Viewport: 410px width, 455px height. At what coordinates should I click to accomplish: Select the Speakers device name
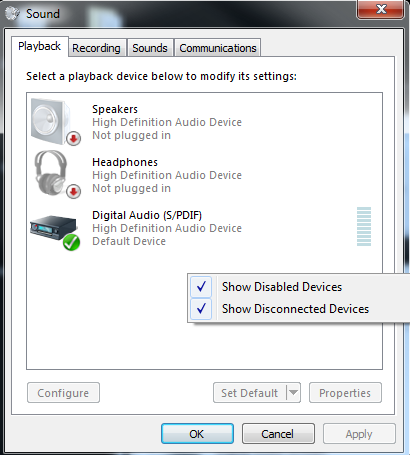pyautogui.click(x=115, y=109)
